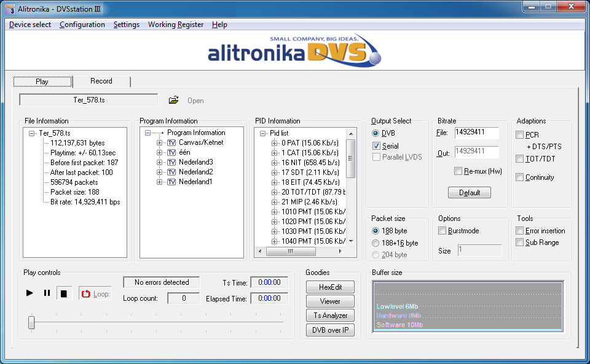Screen dimensions: 590x364
Task: Click the open folder icon beside Ter_578.ts
Action: point(174,100)
